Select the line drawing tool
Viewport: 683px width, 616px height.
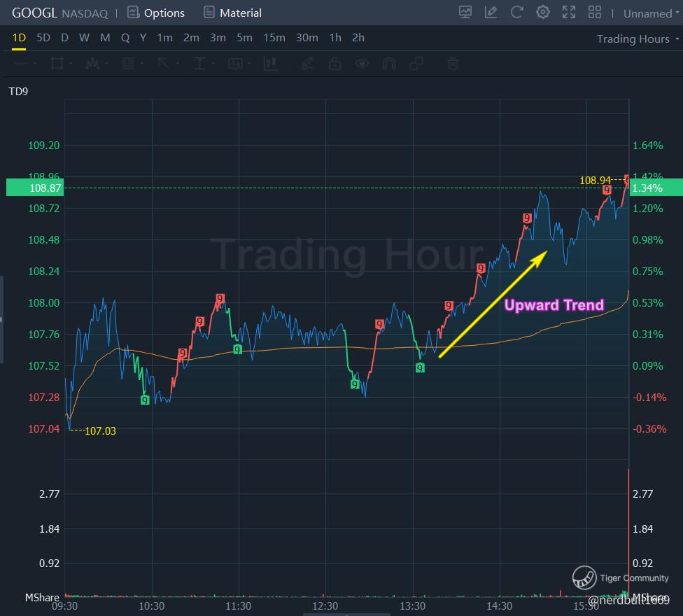point(21,64)
